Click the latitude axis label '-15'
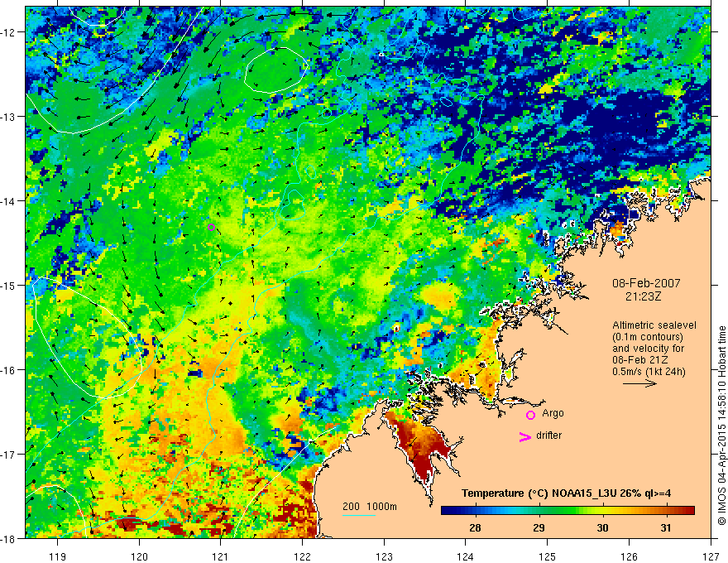This screenshot has height=563, width=728. [x=9, y=285]
